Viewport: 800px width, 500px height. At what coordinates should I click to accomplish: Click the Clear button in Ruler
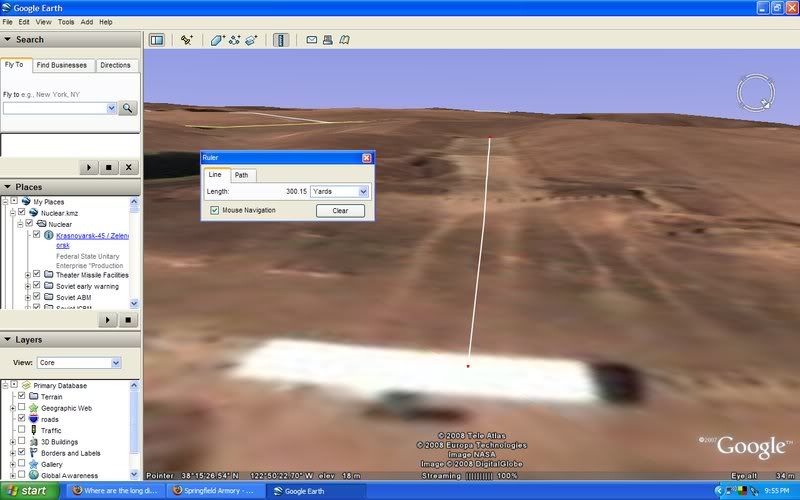pos(340,211)
